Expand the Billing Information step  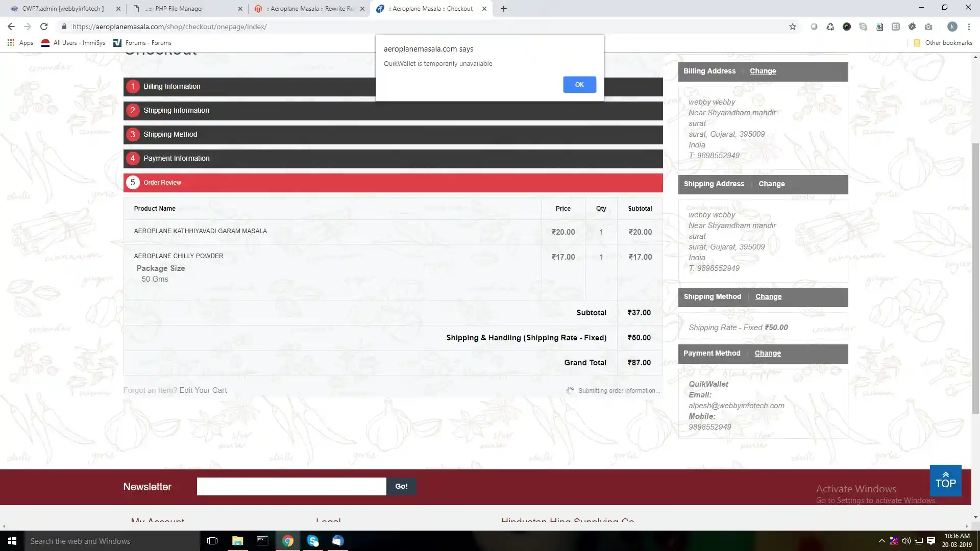click(x=171, y=86)
